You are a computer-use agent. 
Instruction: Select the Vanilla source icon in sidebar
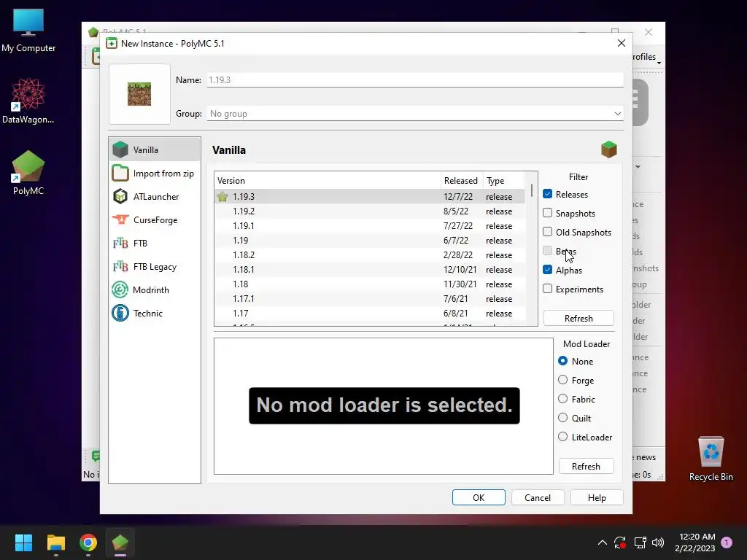tap(120, 149)
